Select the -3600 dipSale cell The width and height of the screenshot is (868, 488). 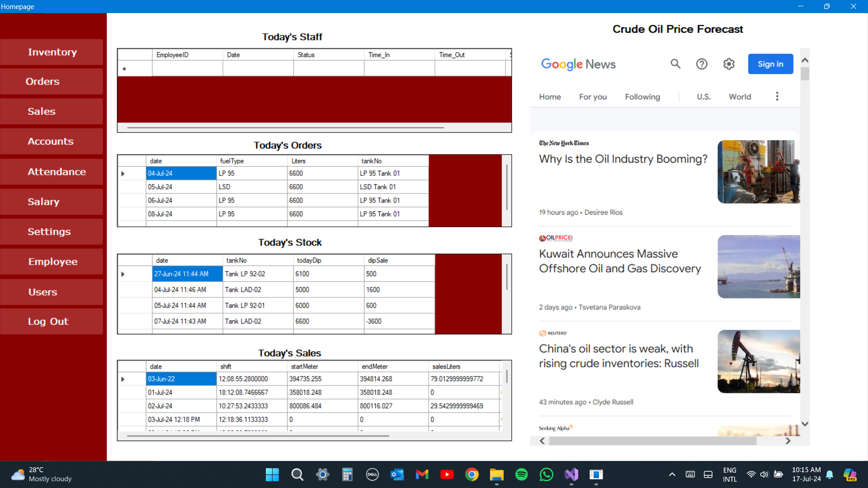coord(400,321)
